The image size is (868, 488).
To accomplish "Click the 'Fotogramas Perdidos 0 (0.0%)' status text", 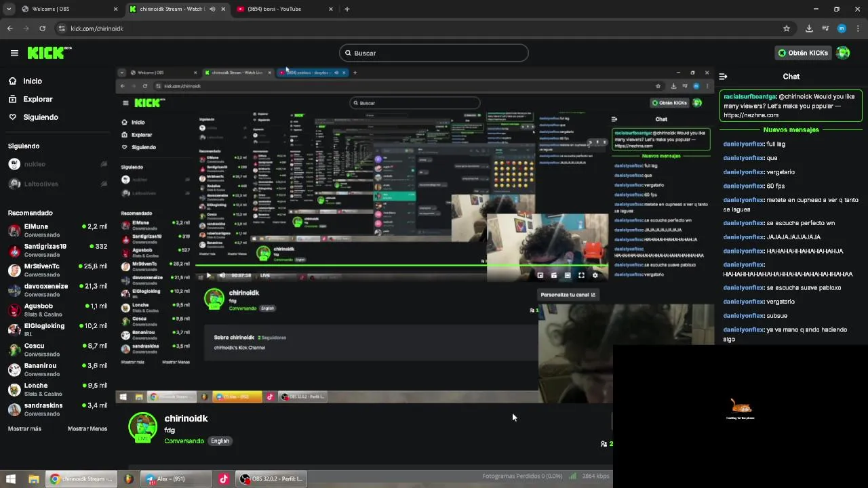I will pyautogui.click(x=522, y=476).
